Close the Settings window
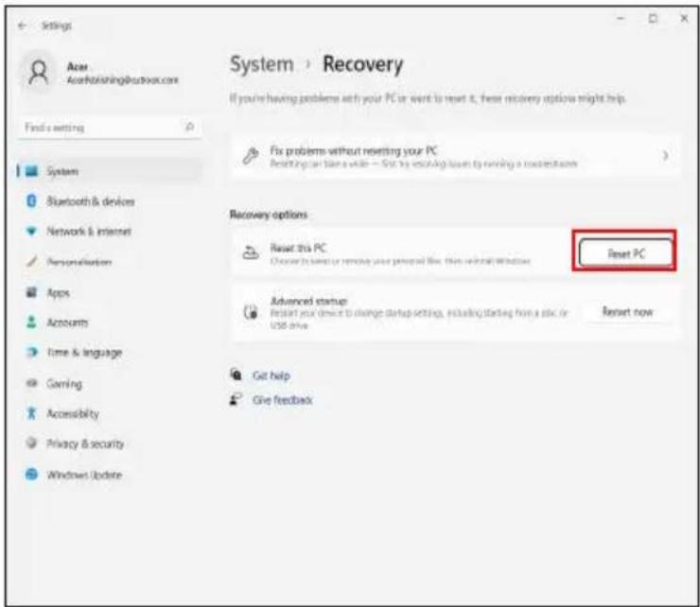The image size is (700, 607). pyautogui.click(x=684, y=18)
